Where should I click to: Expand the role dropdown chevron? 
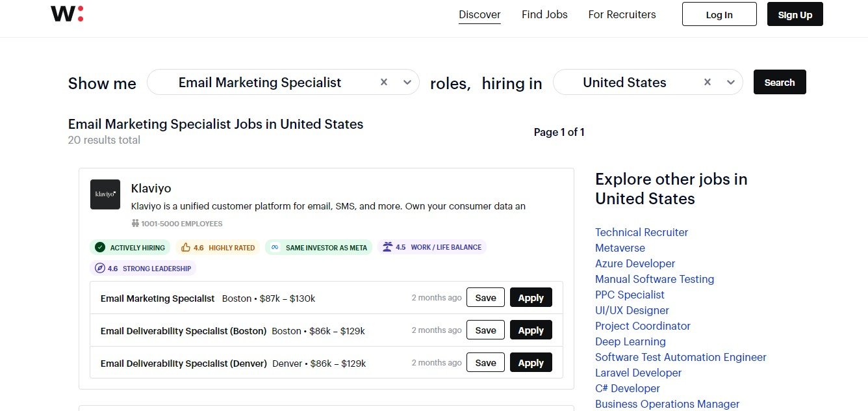point(407,82)
